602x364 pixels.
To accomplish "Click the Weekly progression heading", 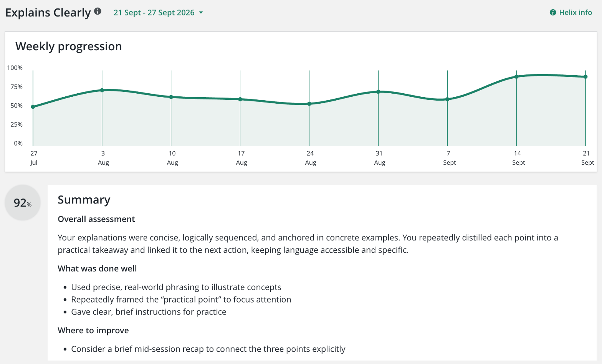I will point(69,46).
